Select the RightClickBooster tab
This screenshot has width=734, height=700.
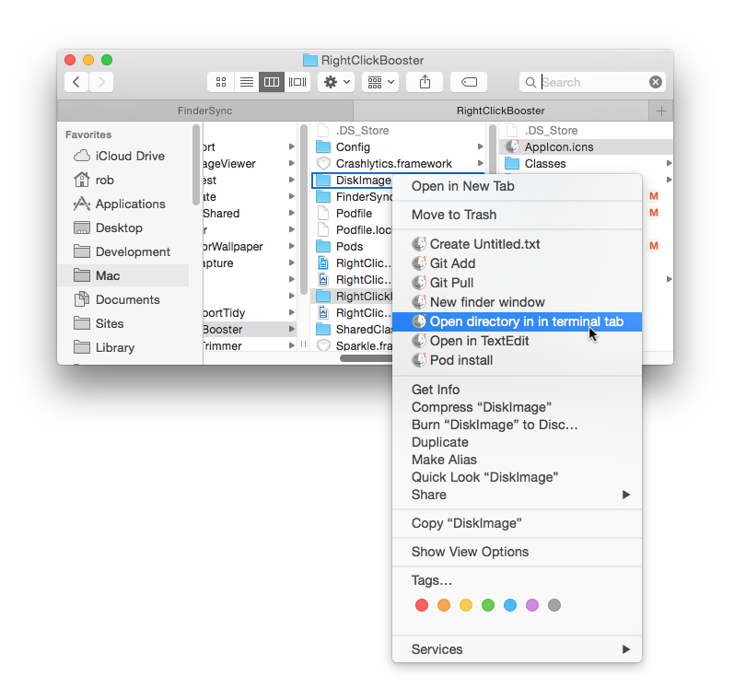pyautogui.click(x=501, y=111)
